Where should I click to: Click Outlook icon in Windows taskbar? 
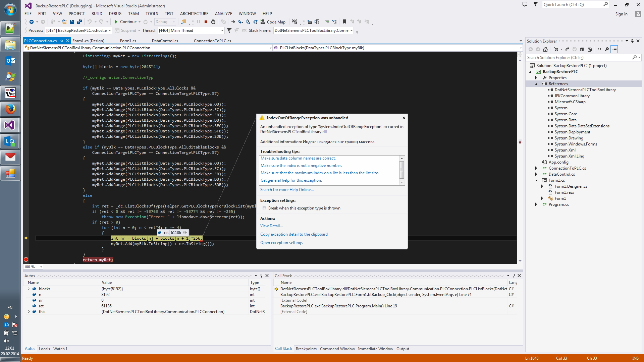coord(10,61)
